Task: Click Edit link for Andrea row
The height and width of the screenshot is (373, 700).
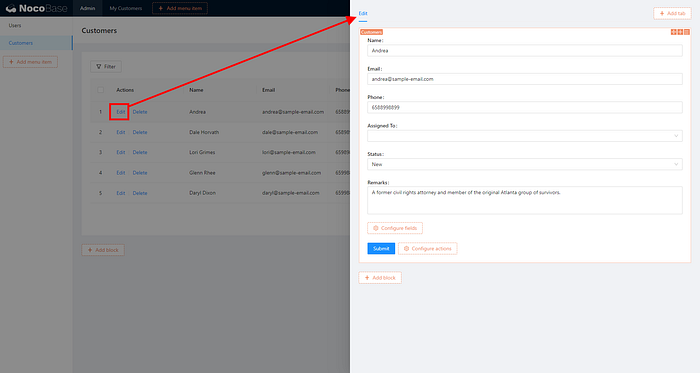Action: (x=121, y=112)
